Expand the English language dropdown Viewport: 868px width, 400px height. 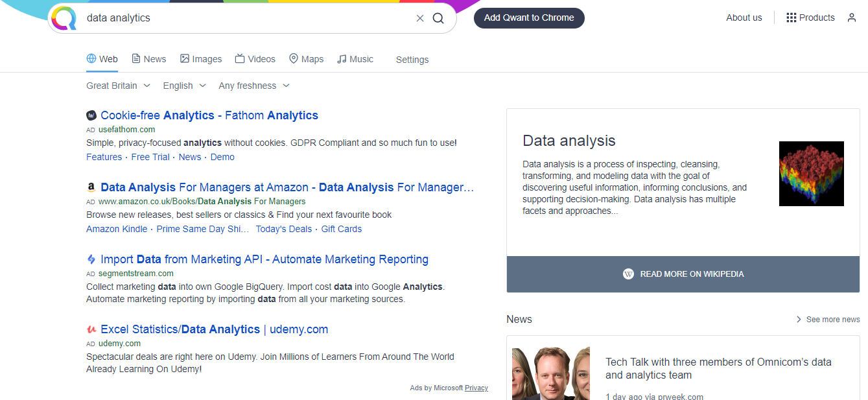tap(185, 86)
